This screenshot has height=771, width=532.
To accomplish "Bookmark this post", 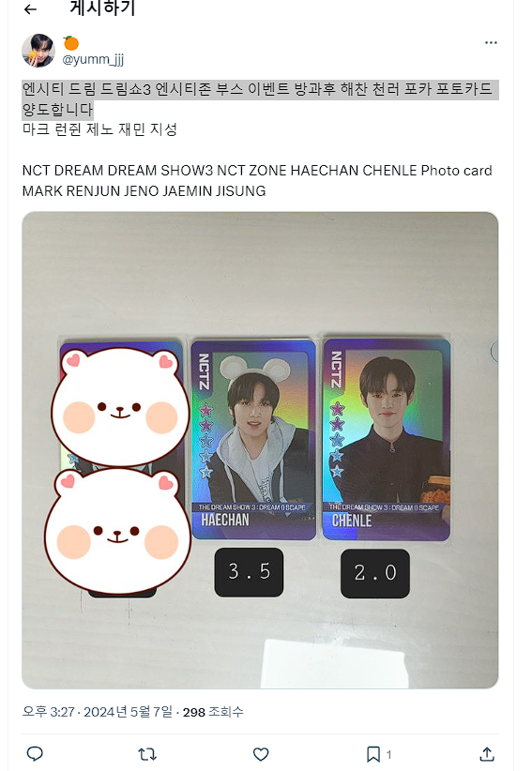I will tap(373, 754).
